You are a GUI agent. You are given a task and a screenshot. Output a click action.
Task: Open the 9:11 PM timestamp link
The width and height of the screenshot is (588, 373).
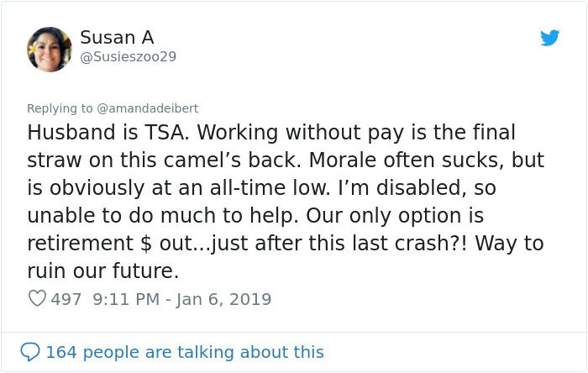(126, 299)
